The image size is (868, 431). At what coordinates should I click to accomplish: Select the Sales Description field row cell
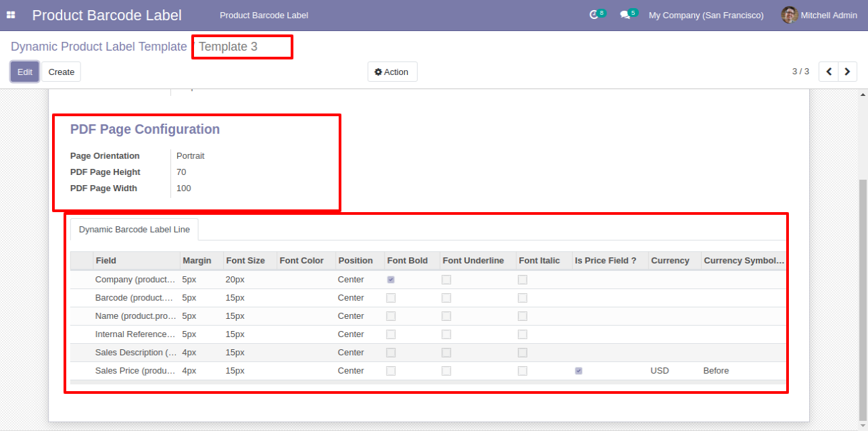point(136,353)
